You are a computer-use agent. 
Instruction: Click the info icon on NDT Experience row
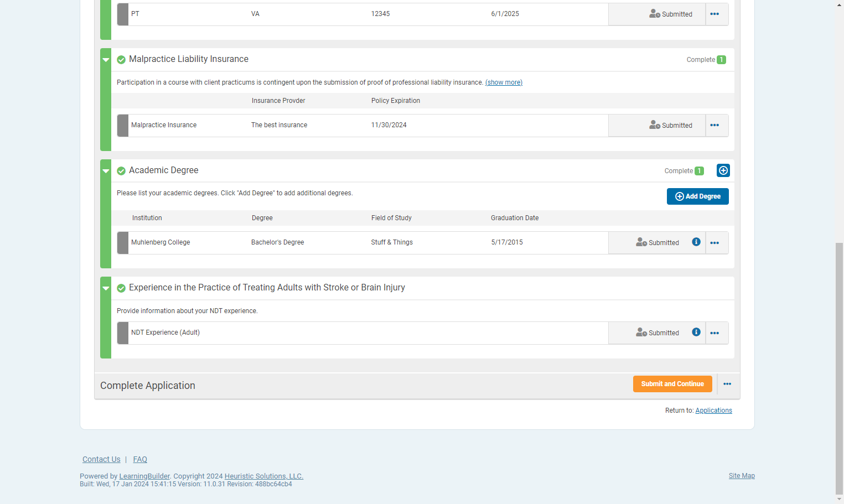click(x=696, y=332)
